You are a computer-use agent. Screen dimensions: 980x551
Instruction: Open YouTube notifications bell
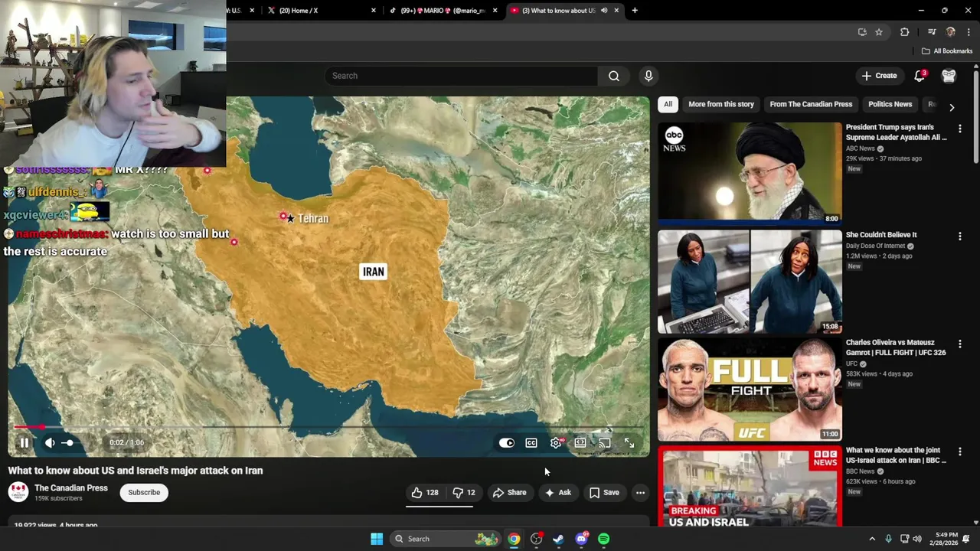[920, 76]
